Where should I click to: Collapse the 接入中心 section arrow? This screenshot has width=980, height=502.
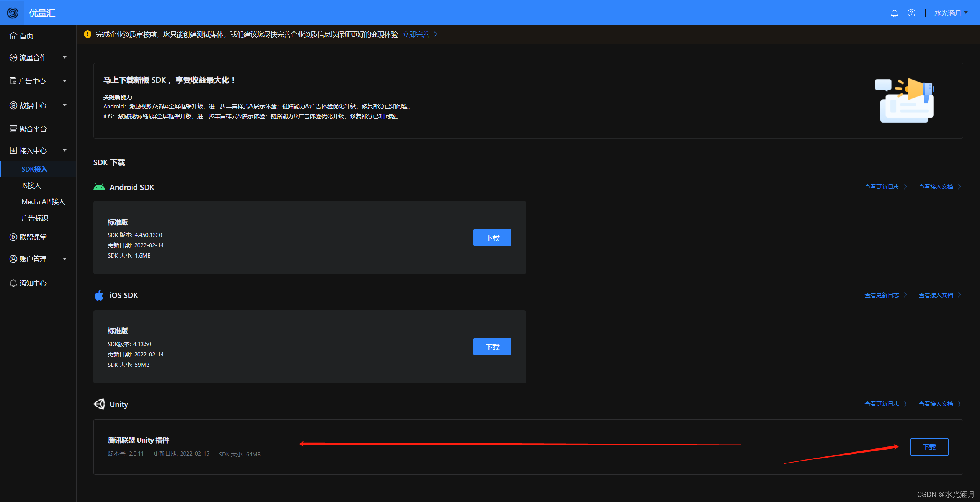65,150
